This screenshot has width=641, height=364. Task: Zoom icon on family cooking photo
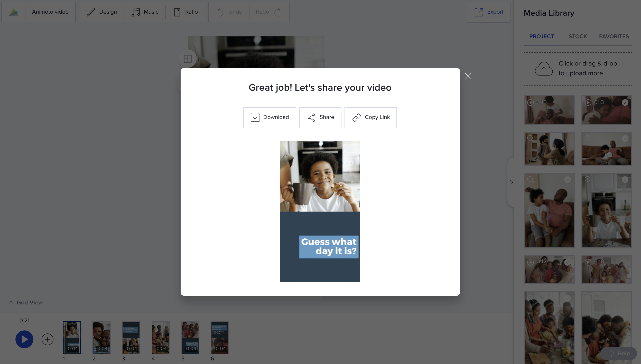pyautogui.click(x=530, y=298)
